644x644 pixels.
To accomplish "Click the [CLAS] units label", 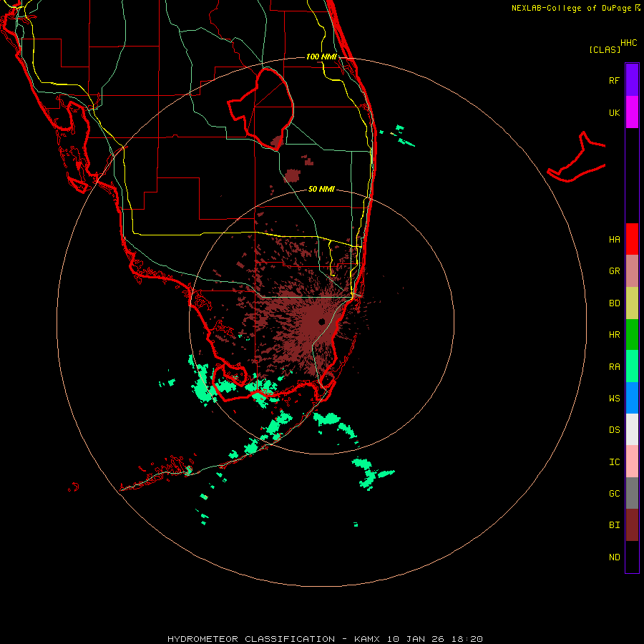I will (x=605, y=49).
